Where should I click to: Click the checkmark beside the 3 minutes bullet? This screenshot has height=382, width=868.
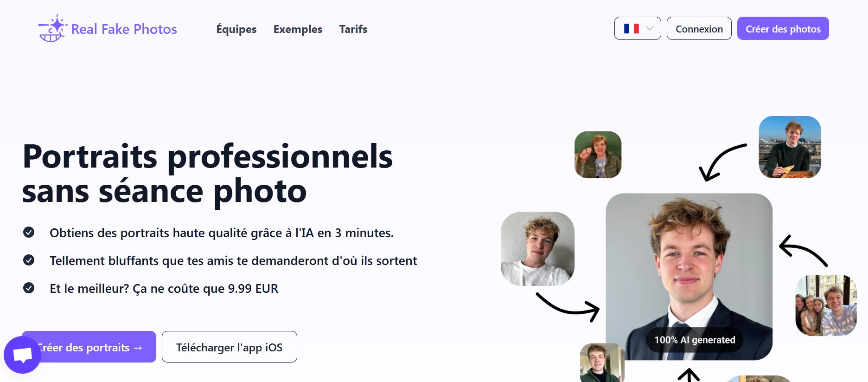(x=29, y=233)
